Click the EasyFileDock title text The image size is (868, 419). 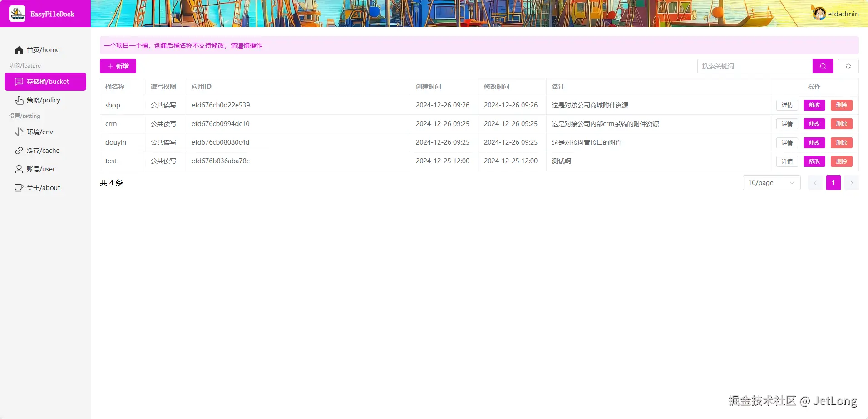click(x=53, y=14)
